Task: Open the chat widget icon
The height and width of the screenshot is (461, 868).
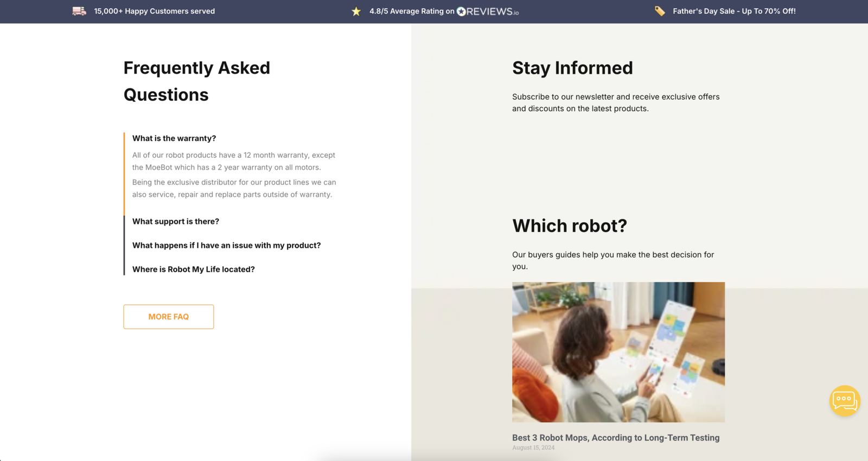Action: point(845,401)
